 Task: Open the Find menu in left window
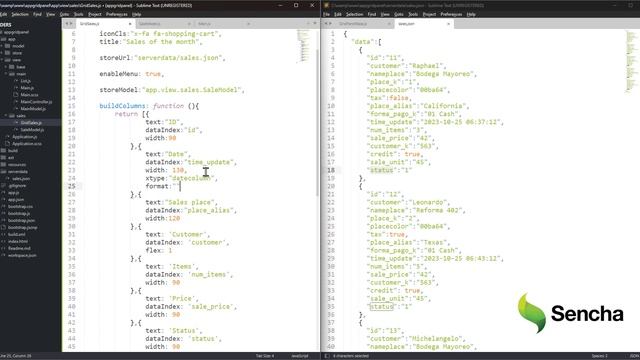[37, 14]
